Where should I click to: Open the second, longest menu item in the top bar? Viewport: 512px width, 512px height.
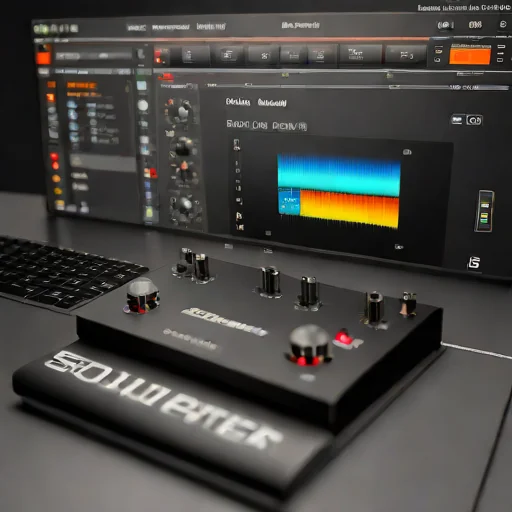coord(171,27)
